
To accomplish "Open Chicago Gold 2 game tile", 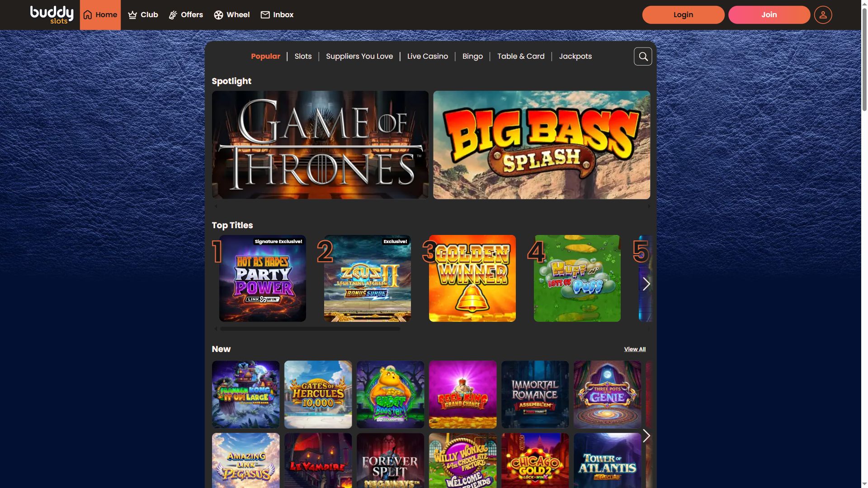I will click(535, 460).
